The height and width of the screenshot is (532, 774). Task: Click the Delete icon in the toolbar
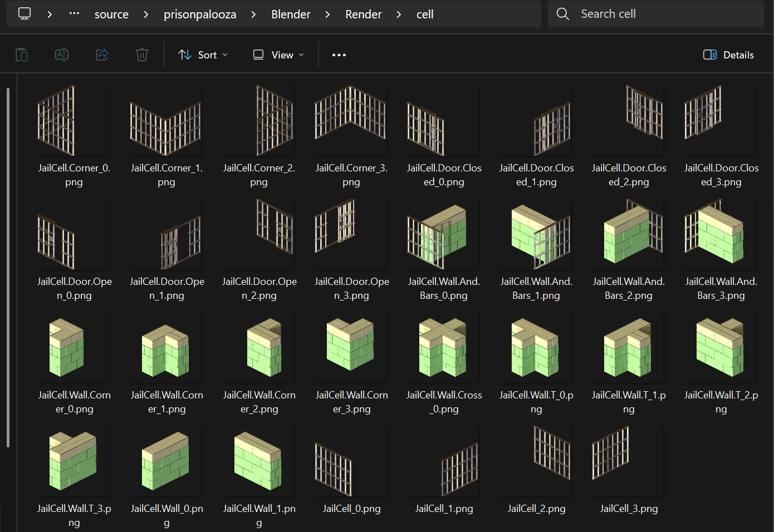[x=141, y=55]
